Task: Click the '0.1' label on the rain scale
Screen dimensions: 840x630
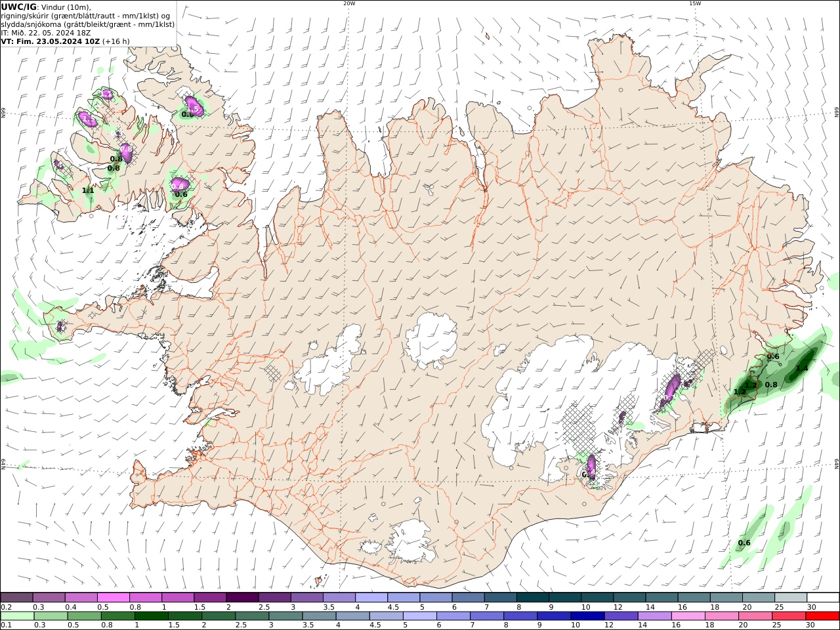Action: (5, 625)
